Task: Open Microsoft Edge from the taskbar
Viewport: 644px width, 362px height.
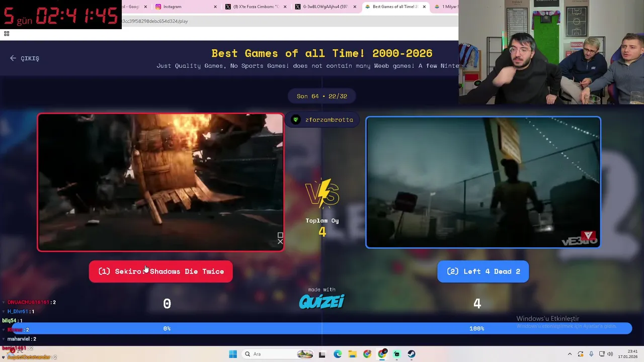Action: [x=338, y=354]
